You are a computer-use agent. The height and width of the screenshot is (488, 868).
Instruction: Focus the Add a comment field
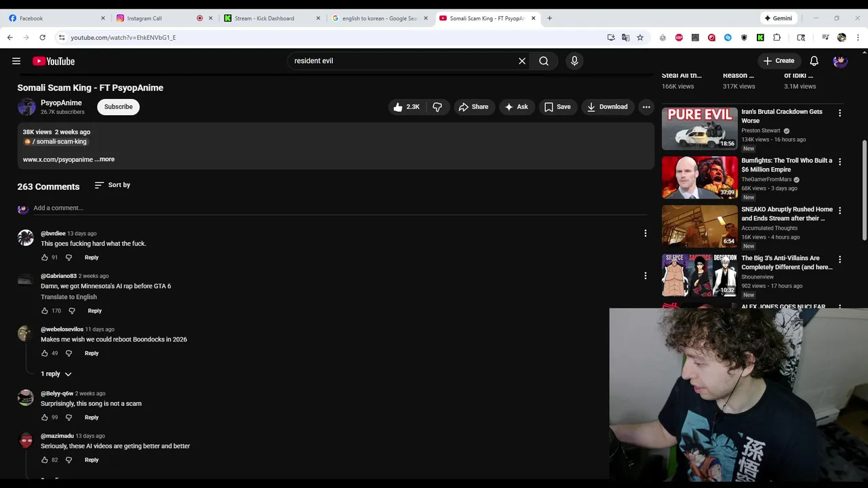[x=339, y=208]
